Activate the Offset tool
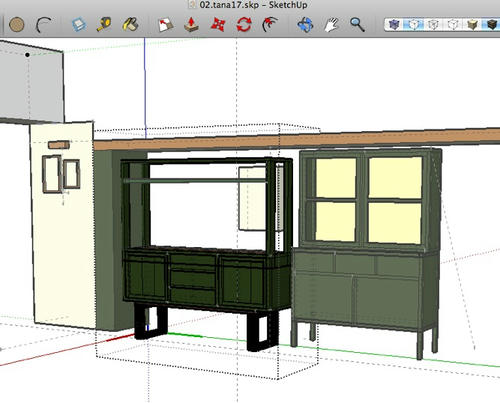 [x=270, y=25]
